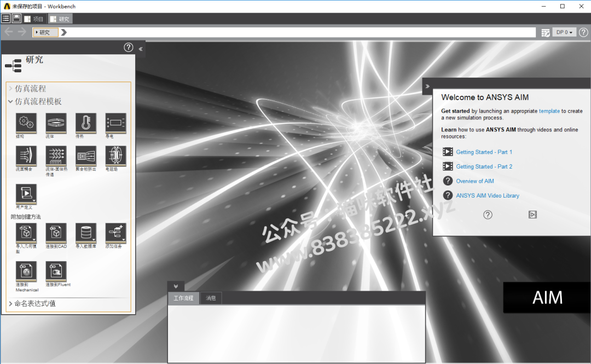Open the DP 0 design point dropdown

(x=564, y=32)
